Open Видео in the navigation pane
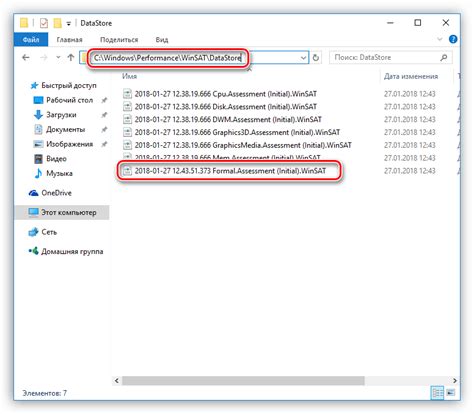The image size is (474, 414). click(x=50, y=159)
